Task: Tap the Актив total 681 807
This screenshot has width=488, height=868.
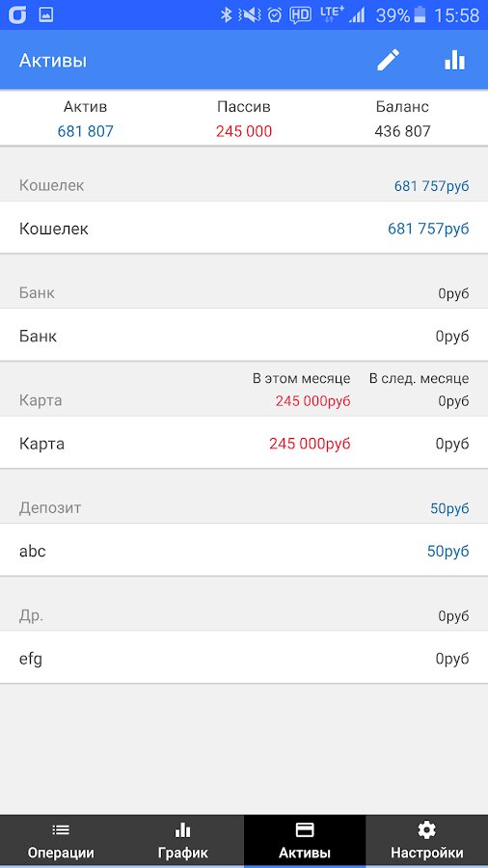Action: coord(85,131)
